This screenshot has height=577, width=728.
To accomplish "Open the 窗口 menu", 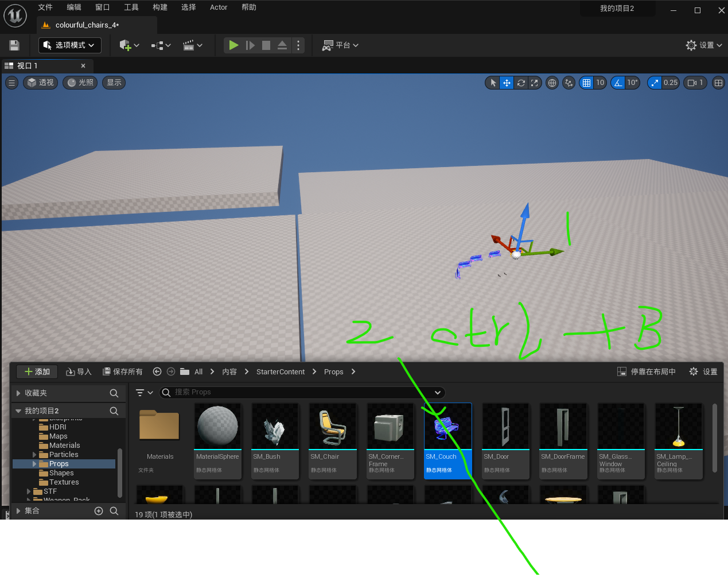I will pyautogui.click(x=103, y=7).
